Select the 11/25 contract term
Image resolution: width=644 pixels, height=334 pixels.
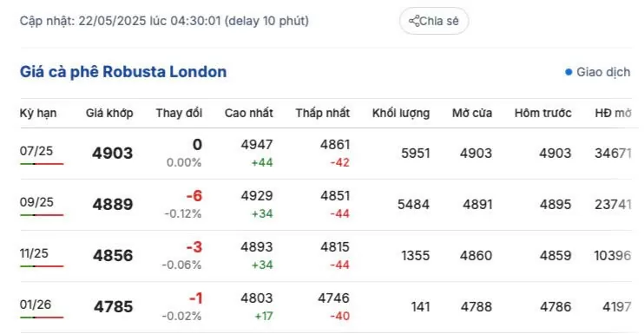(34, 253)
